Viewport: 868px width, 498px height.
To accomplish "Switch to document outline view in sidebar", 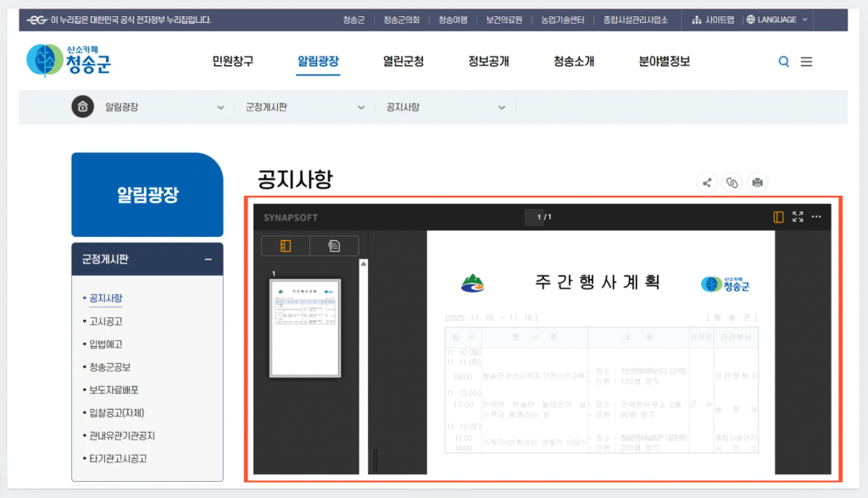I will 334,246.
